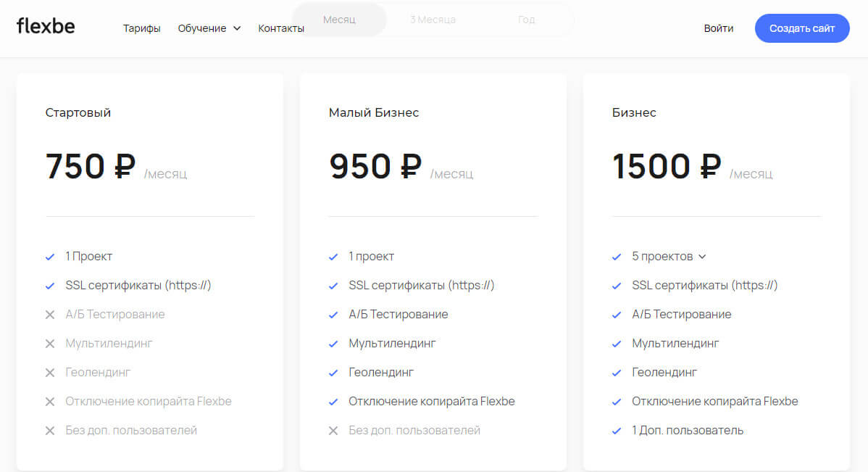Open the Тарифы menu item

(142, 28)
